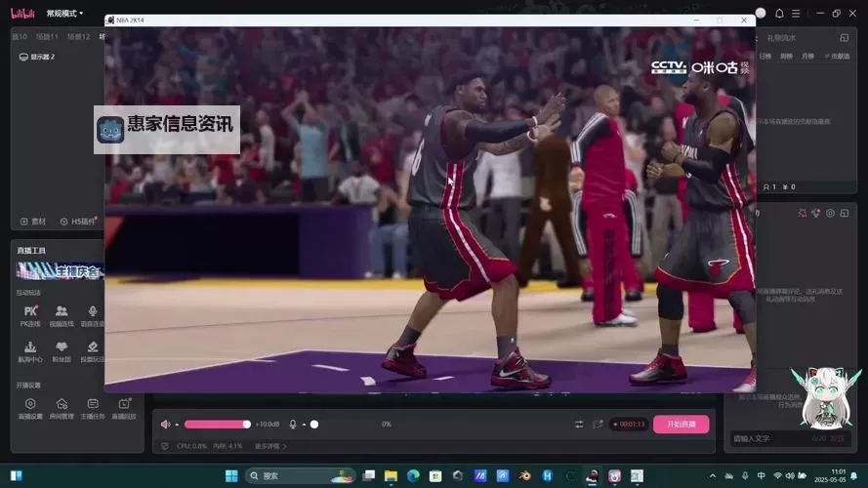Image resolution: width=868 pixels, height=488 pixels.
Task: Expand the microphone device arrow
Action: coord(304,425)
